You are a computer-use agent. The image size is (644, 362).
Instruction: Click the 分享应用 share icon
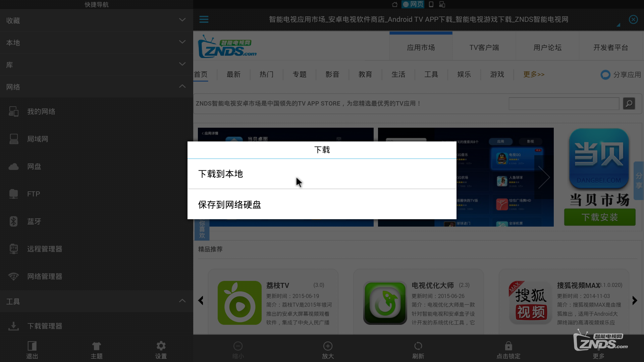click(605, 75)
